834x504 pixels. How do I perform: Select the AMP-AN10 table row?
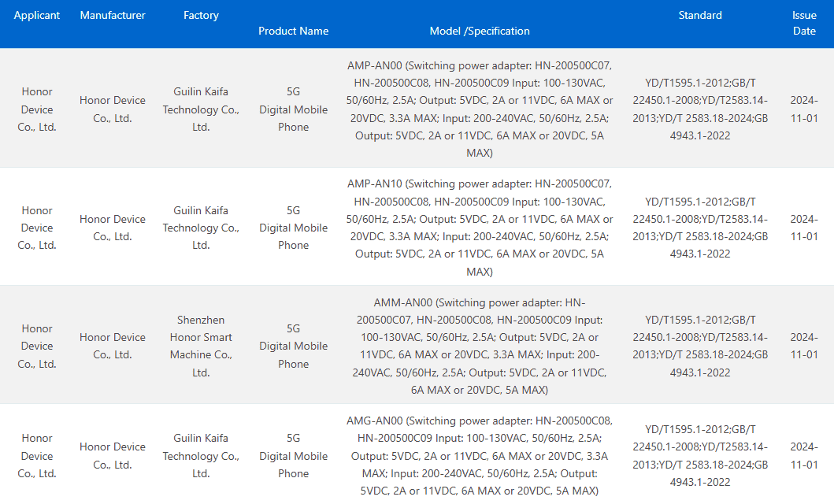pyautogui.click(x=417, y=228)
